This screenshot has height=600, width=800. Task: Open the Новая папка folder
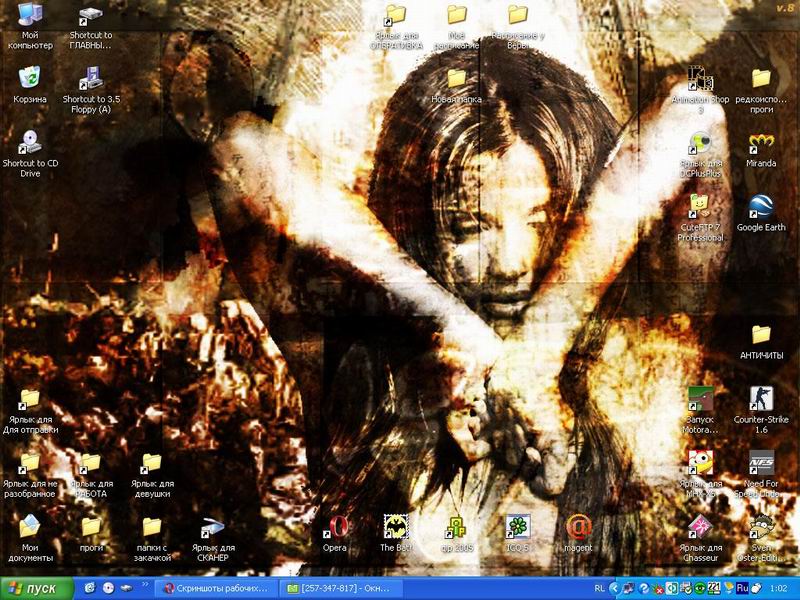pos(457,79)
